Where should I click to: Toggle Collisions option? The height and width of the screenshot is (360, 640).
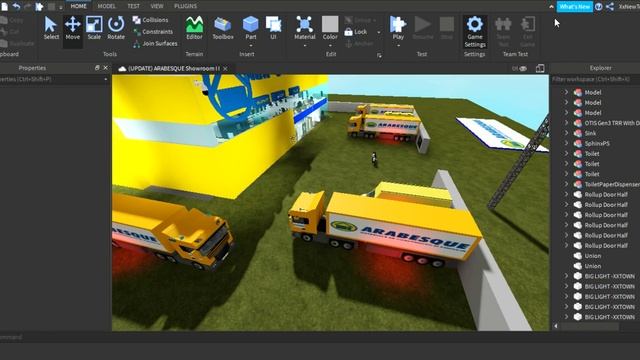point(150,20)
